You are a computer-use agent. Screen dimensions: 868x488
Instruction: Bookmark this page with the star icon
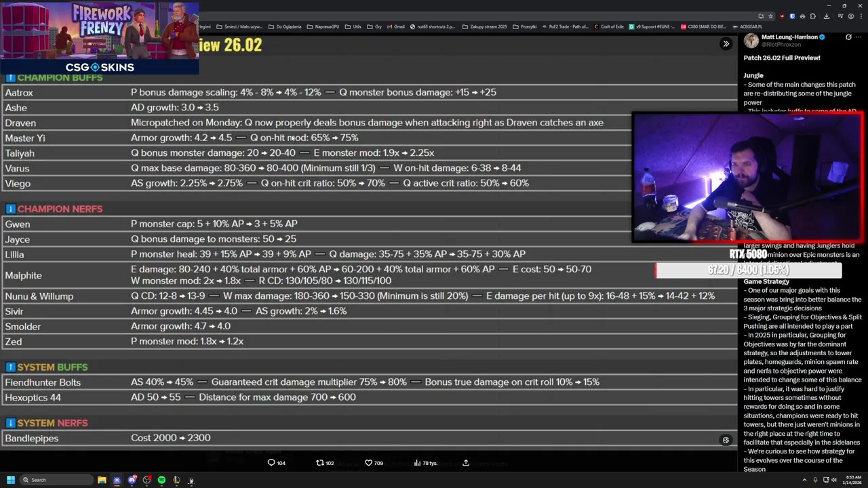click(770, 16)
